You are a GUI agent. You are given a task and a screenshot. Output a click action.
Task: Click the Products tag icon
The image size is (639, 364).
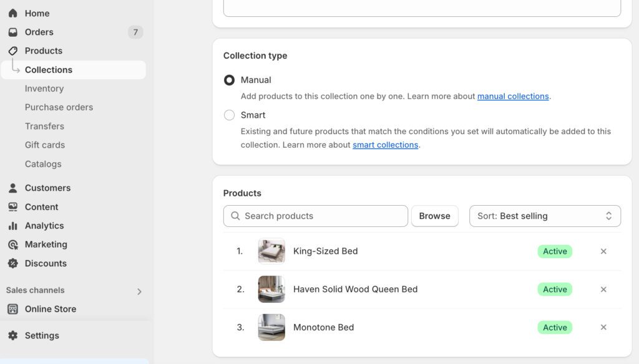pos(12,51)
